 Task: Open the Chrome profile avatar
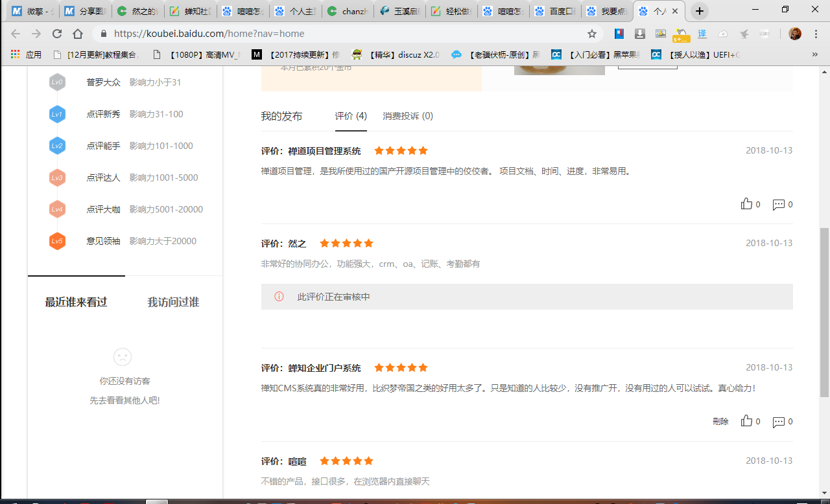[794, 34]
